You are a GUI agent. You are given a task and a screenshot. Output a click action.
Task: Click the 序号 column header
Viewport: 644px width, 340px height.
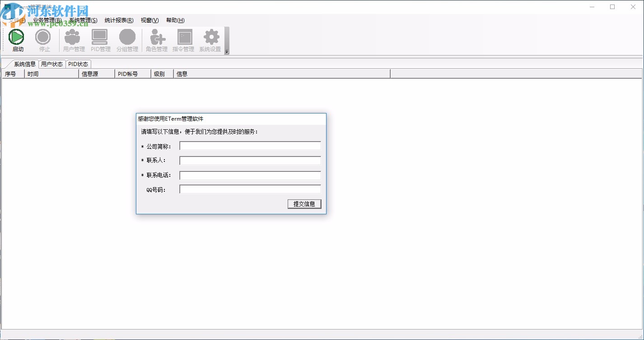point(13,74)
